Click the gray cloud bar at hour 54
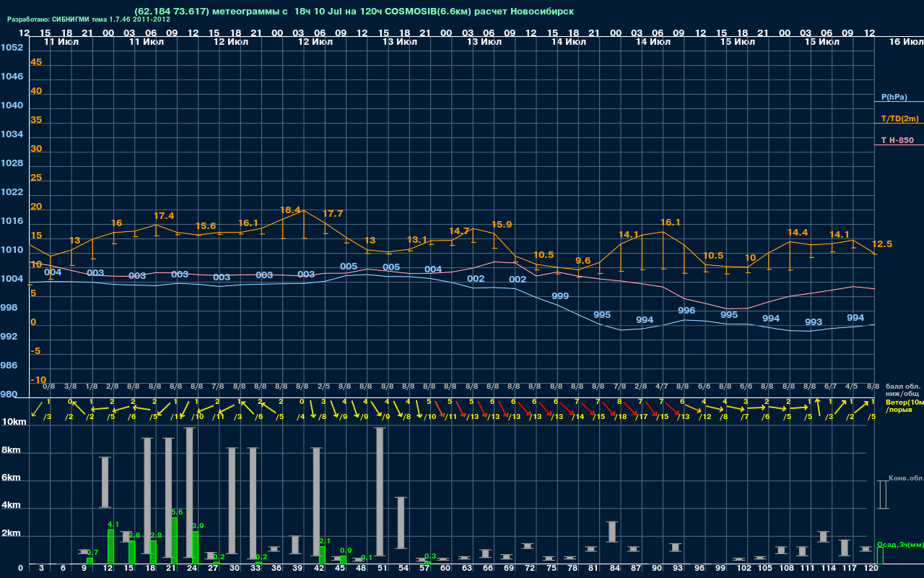Screen dimensions: 924x578 401,522
